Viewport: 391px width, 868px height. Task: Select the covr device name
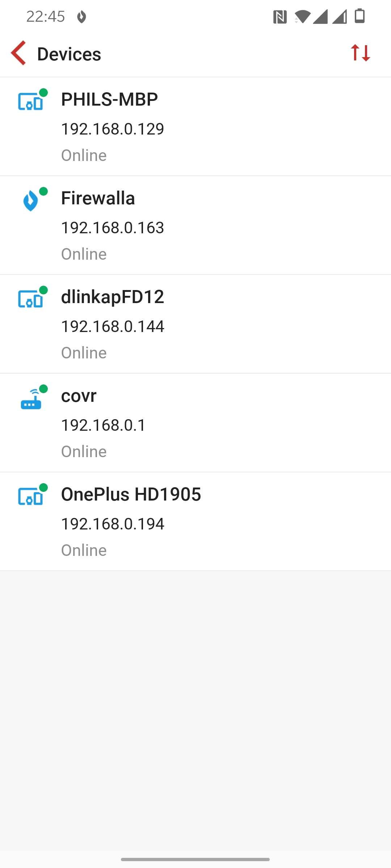click(79, 396)
